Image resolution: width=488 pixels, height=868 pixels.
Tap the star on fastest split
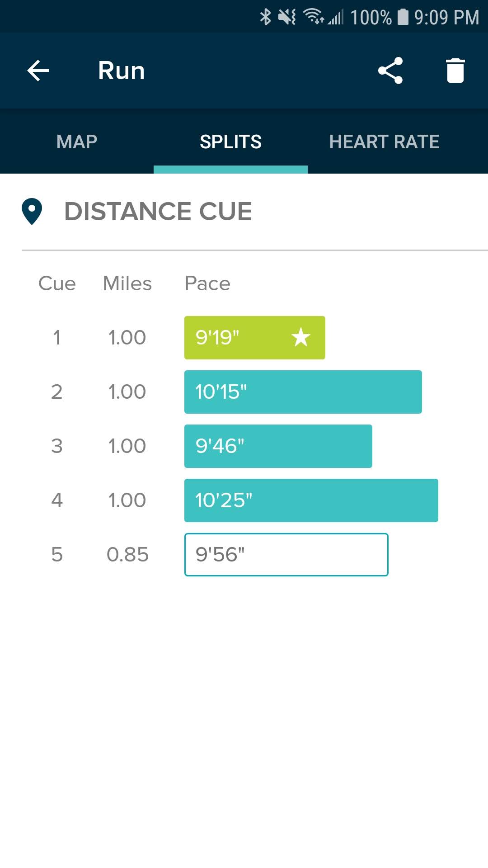300,337
